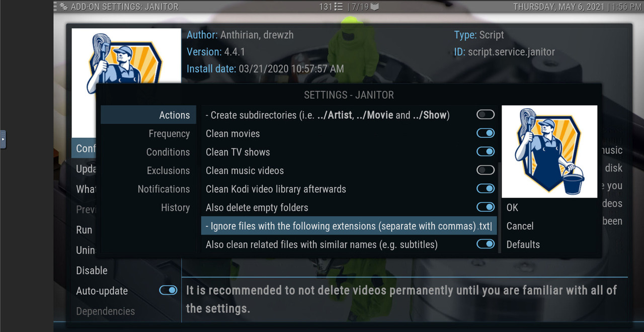This screenshot has width=644, height=332.
Task: Click the Clean TV shows label
Action: tap(238, 152)
